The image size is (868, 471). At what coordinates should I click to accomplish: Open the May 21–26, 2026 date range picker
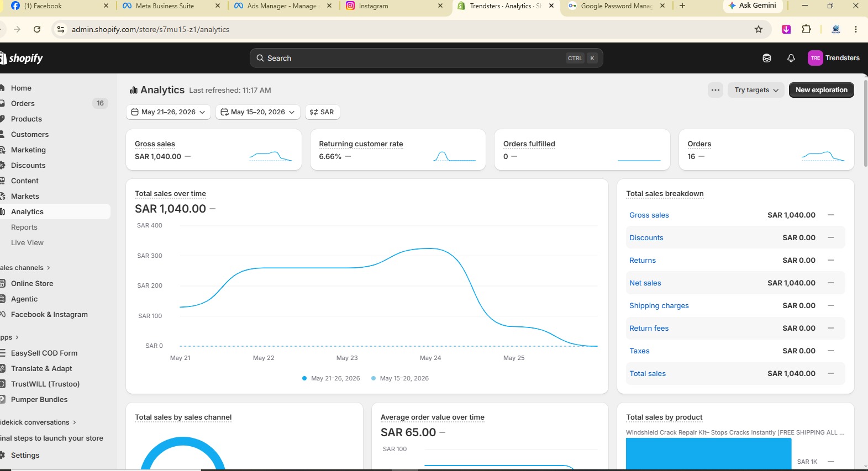tap(169, 112)
